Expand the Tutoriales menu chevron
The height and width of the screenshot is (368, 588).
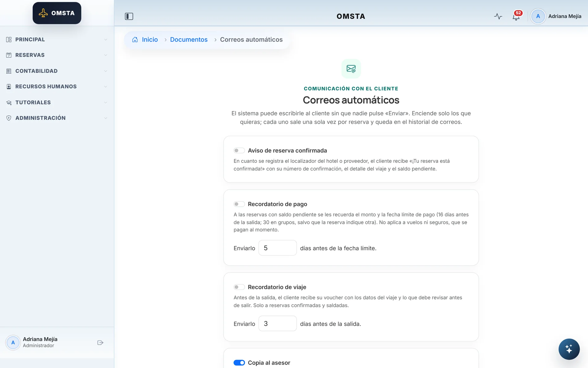pyautogui.click(x=106, y=102)
